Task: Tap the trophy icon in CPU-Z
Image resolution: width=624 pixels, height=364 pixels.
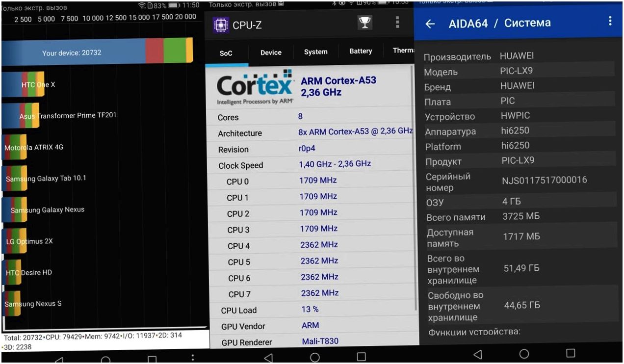Action: tap(364, 23)
